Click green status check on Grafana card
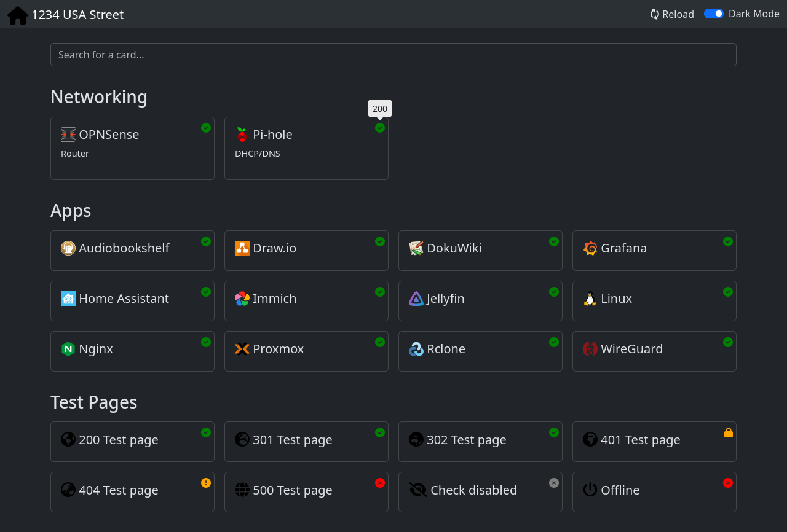Image resolution: width=787 pixels, height=532 pixels. pyautogui.click(x=728, y=241)
